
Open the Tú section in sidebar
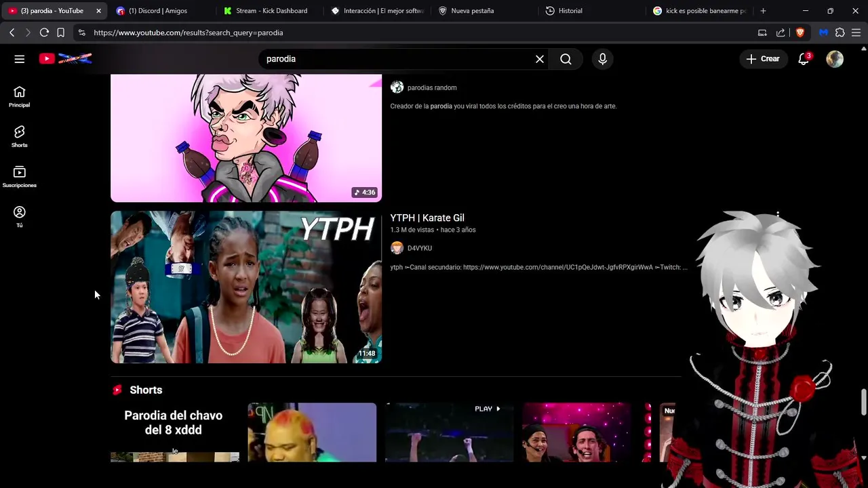click(20, 217)
